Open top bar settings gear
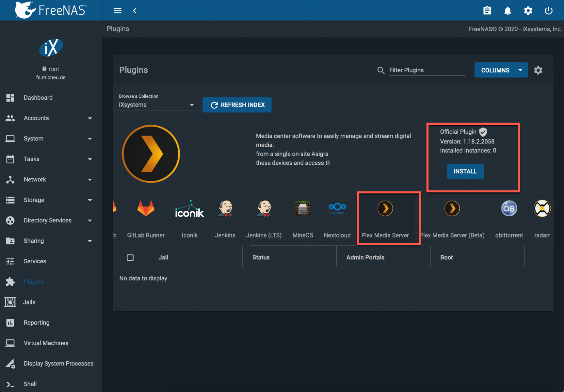564x392 pixels. 528,11
